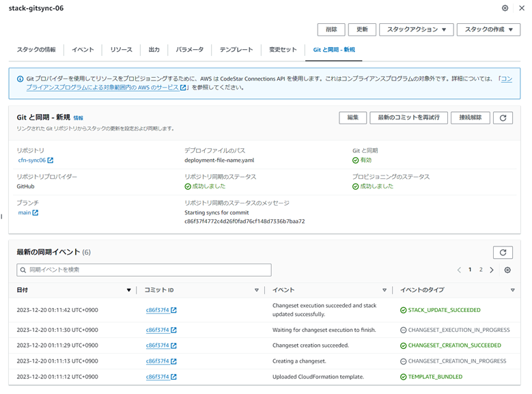Click the 接続解除 button
The width and height of the screenshot is (532, 394).
click(x=471, y=117)
